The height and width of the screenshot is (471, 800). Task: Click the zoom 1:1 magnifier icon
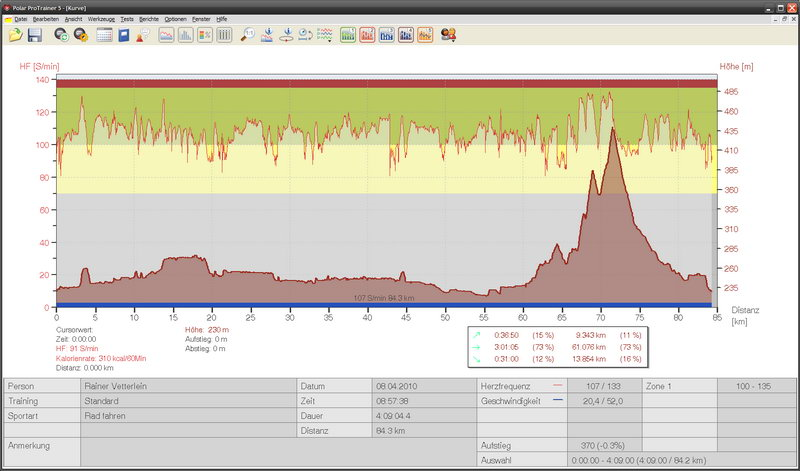[247, 35]
